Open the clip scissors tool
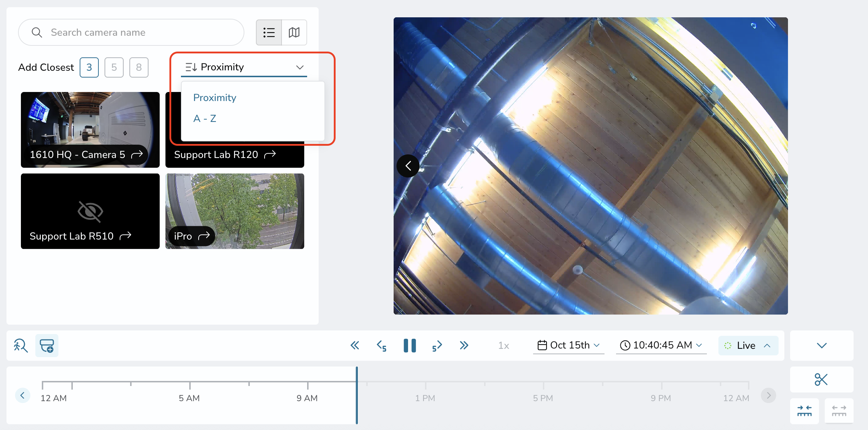Image resolution: width=868 pixels, height=430 pixels. coord(821,379)
